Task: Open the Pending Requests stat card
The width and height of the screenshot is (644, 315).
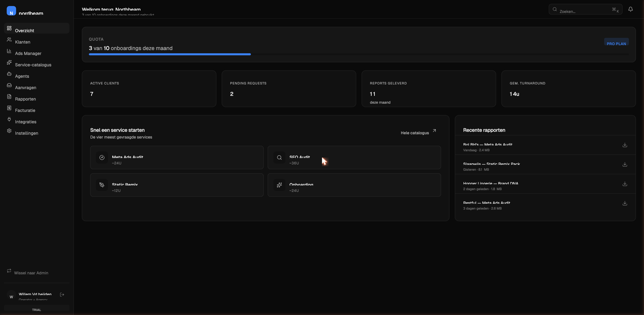Action: point(289,89)
